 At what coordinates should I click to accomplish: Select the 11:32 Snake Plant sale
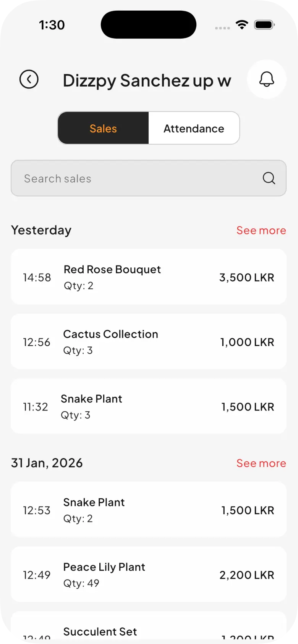point(148,406)
